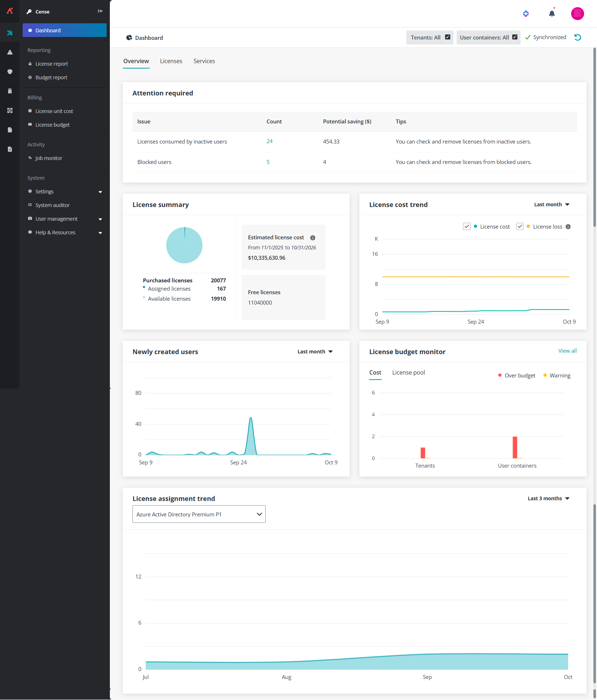Open the Tenants filter popup icon
Viewport: 597px width, 700px height.
pyautogui.click(x=448, y=37)
